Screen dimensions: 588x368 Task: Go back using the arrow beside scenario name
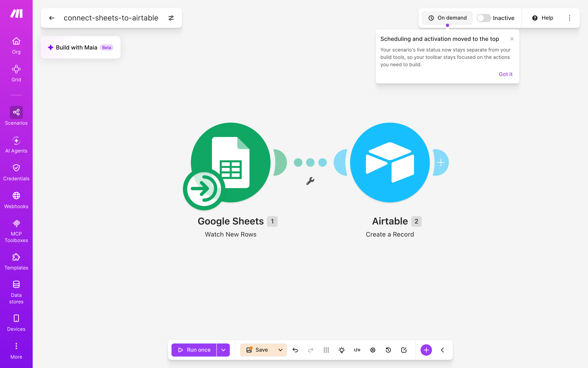52,18
